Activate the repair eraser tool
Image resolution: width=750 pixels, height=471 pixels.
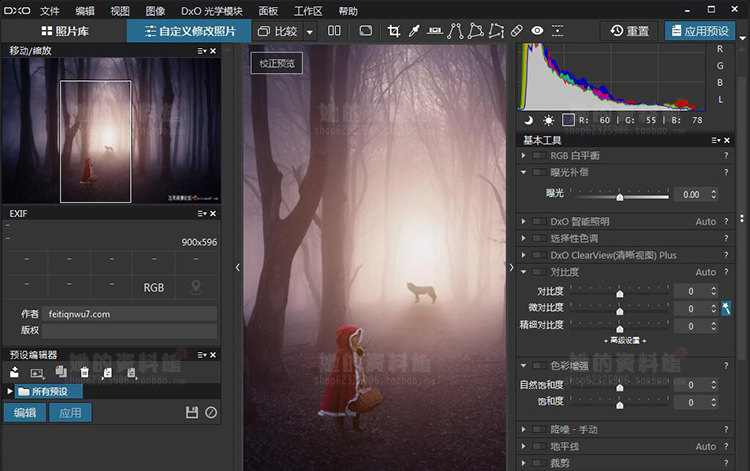tap(517, 31)
